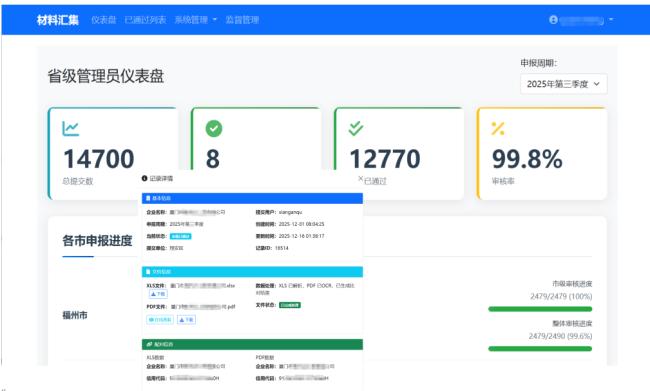
Task: Download the XLS file
Action: (158, 294)
